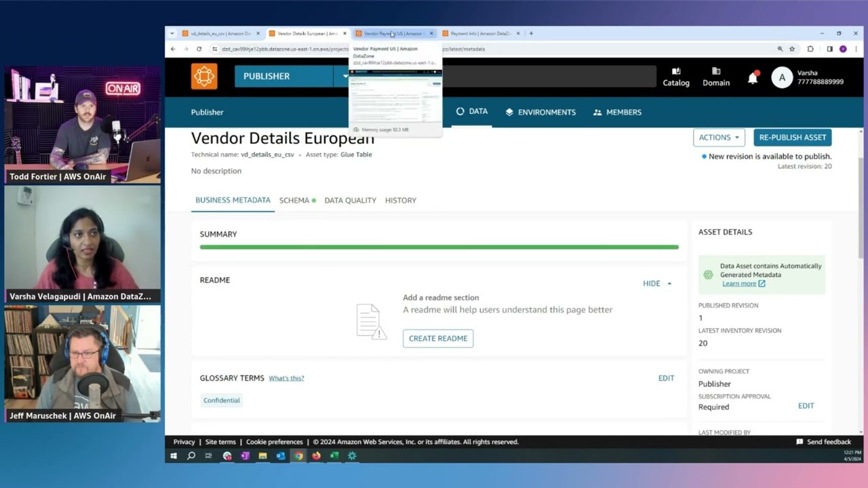Open a new browser tab
868x488 pixels.
click(531, 33)
